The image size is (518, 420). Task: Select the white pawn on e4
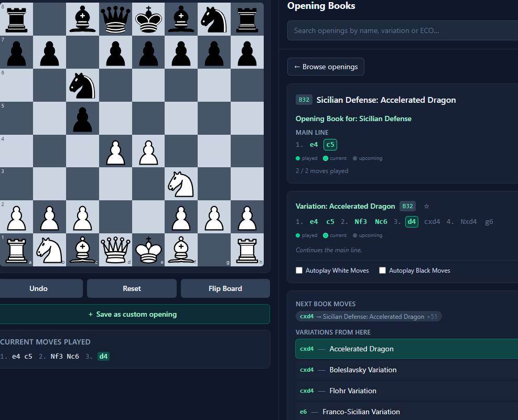tap(148, 152)
